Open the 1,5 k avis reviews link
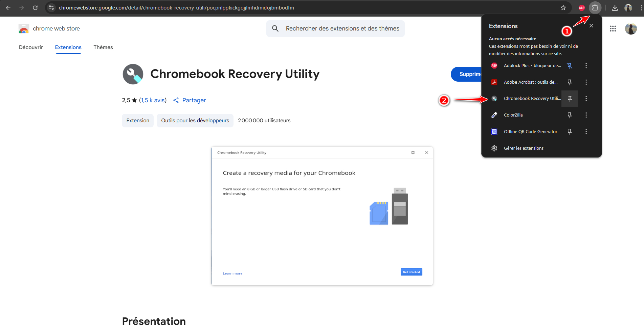 pyautogui.click(x=153, y=100)
